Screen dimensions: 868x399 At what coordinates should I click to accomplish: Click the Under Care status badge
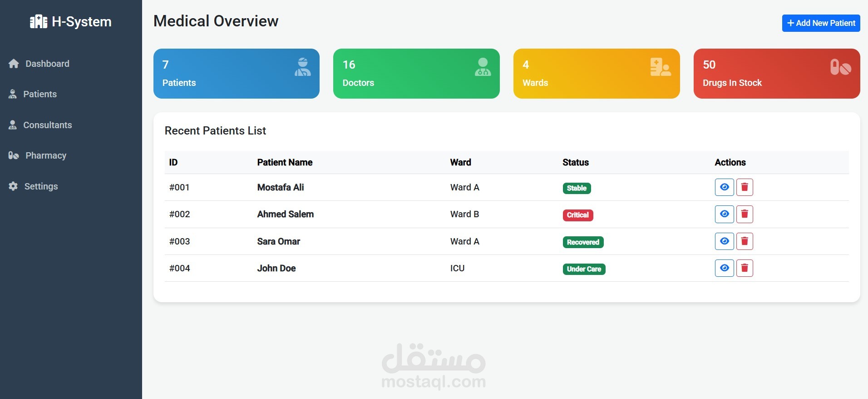tap(584, 269)
